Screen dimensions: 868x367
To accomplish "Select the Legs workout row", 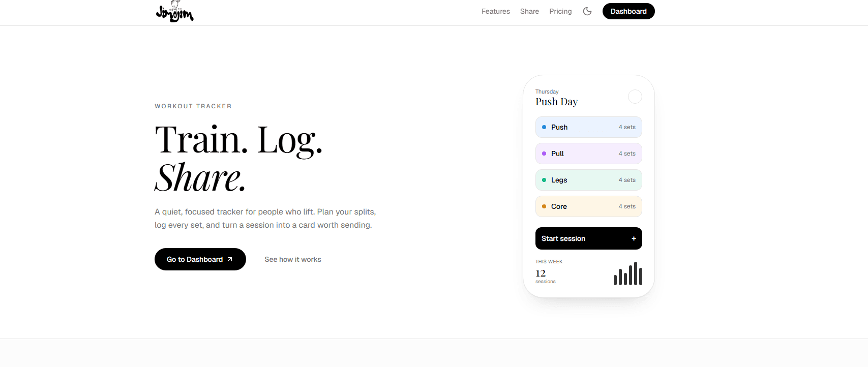I will (589, 180).
